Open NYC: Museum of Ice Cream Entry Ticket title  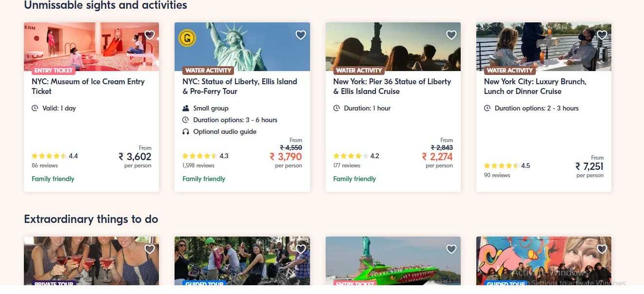[88, 86]
